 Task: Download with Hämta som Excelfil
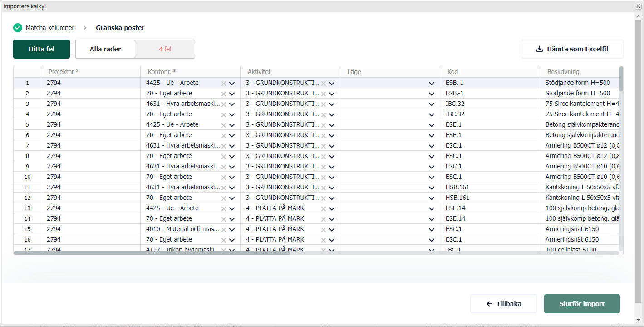572,49
